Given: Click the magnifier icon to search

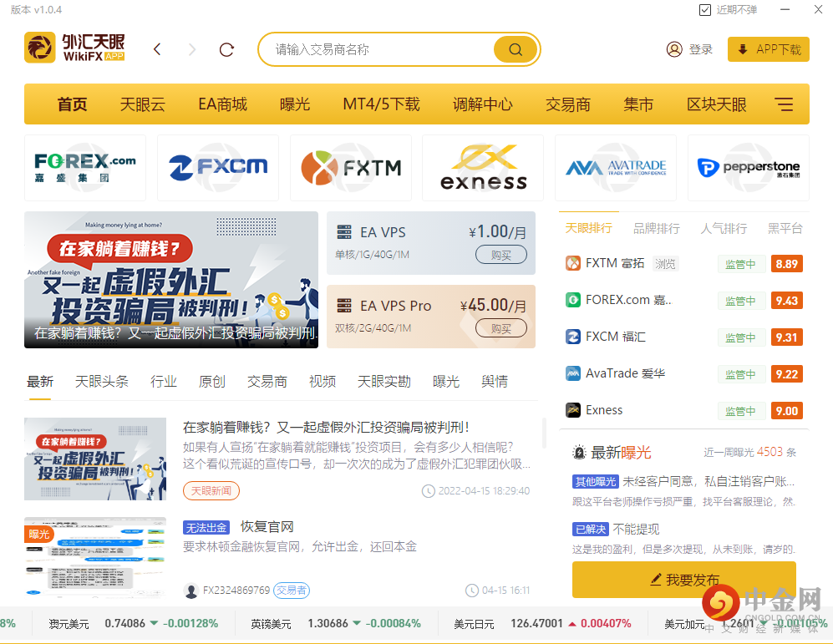Looking at the screenshot, I should coord(515,48).
